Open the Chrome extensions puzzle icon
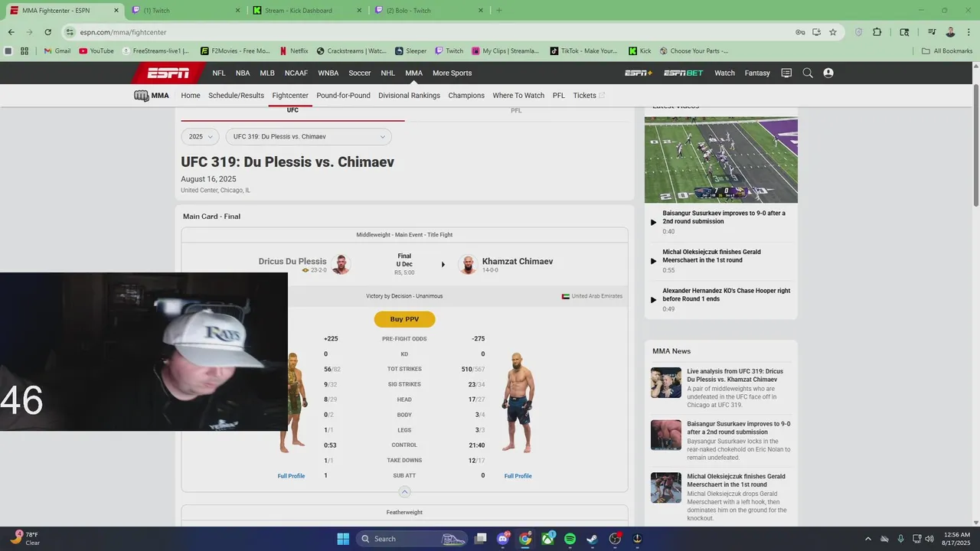Viewport: 980px width, 551px height. [877, 32]
